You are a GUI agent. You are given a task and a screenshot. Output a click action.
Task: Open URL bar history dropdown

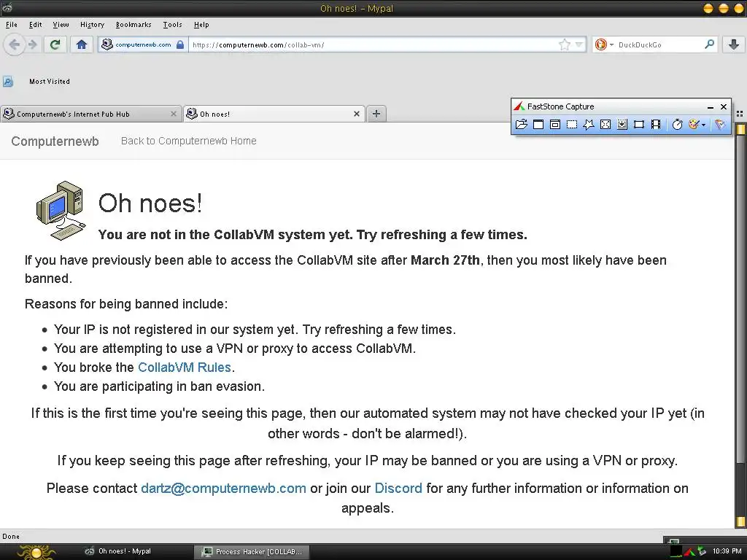(578, 44)
